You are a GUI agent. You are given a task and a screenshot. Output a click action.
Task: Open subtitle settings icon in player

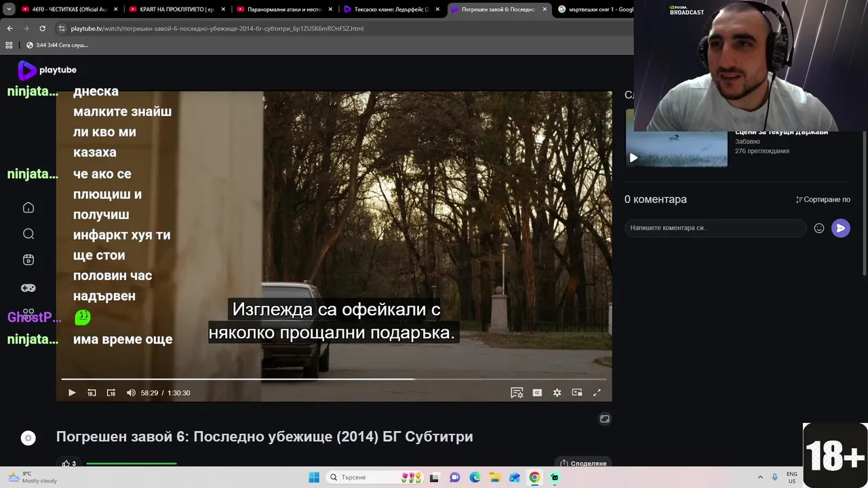[x=517, y=392]
